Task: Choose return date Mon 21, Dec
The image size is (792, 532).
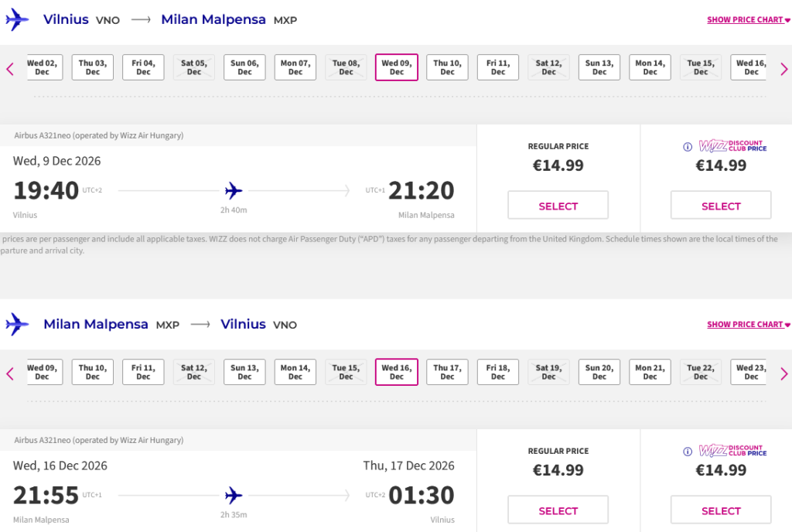Action: (x=650, y=372)
